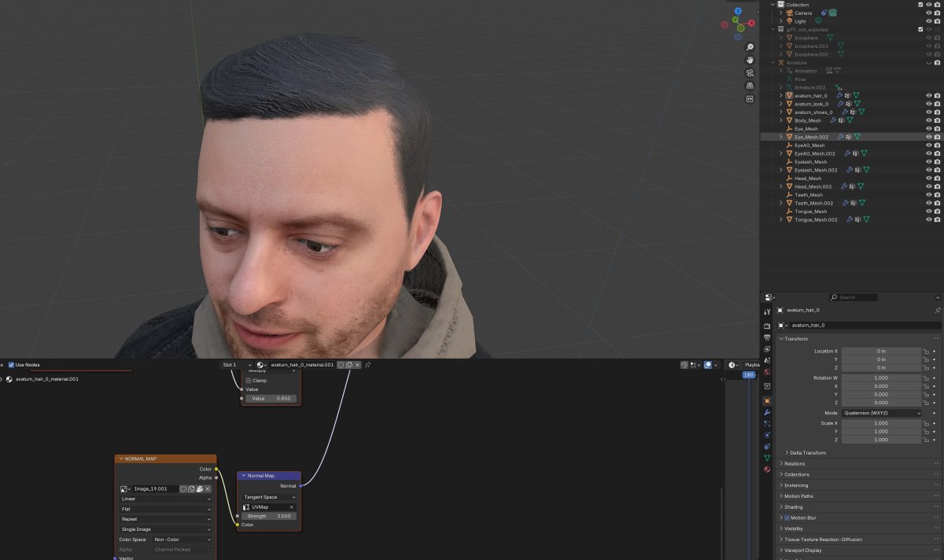The width and height of the screenshot is (944, 560).
Task: Open the Tangent Space dropdown
Action: pos(269,497)
